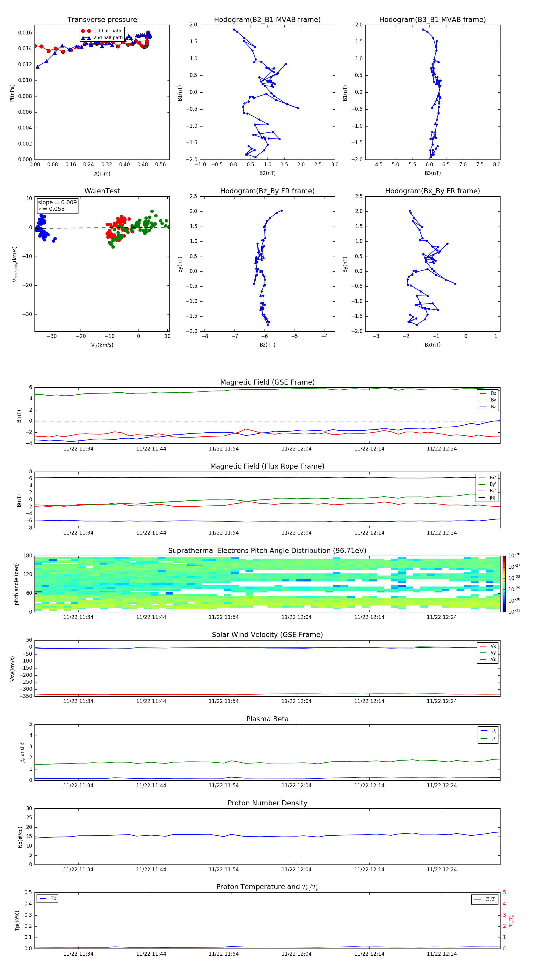Select the "|B|" flux rope legend entry
This screenshot has width=535, height=980.
pos(487,498)
